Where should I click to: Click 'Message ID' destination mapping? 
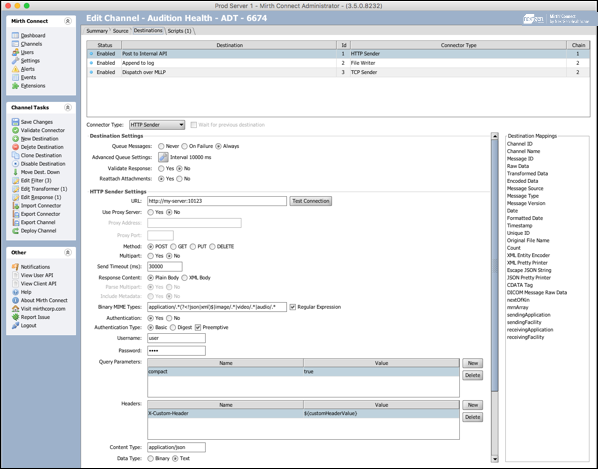pos(520,159)
